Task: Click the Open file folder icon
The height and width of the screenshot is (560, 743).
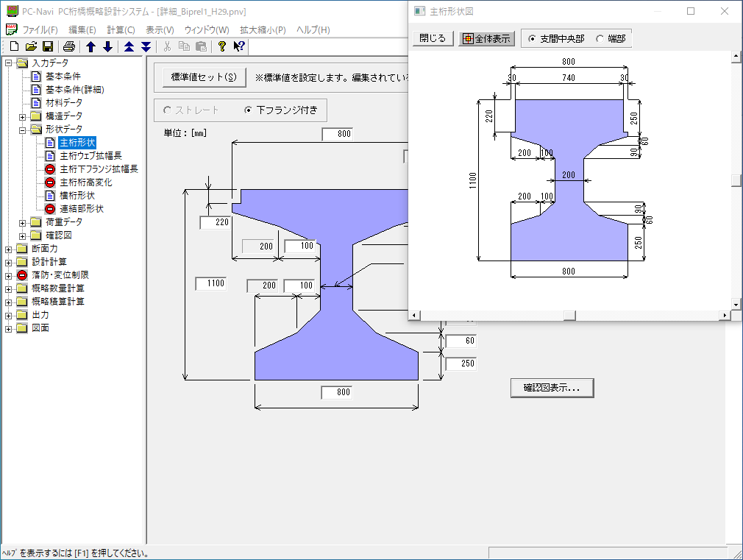Action: click(31, 47)
